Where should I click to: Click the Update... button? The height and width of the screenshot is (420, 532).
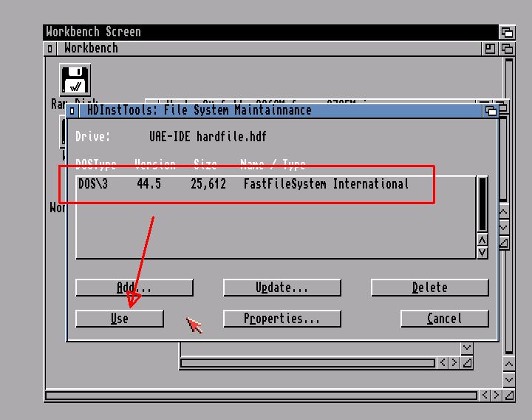point(282,288)
